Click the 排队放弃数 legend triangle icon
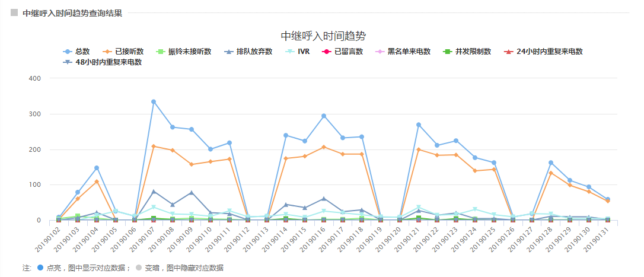644x277 pixels. (228, 52)
